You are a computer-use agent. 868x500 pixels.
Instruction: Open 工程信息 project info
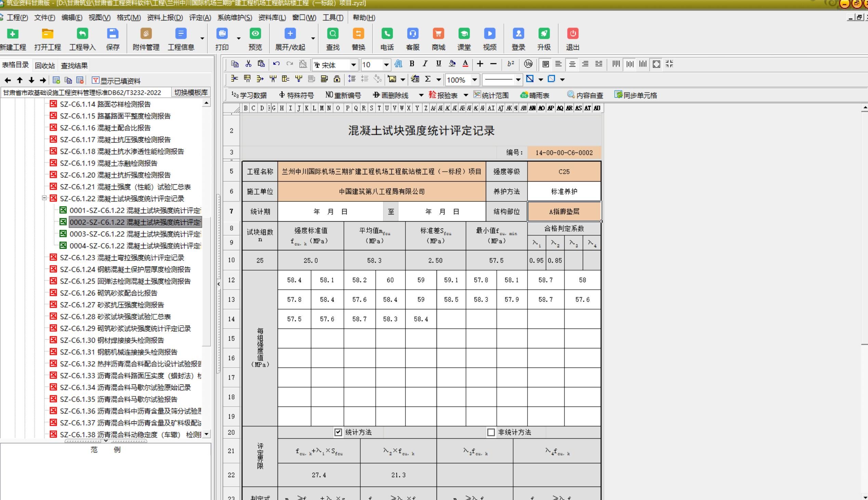(x=181, y=34)
